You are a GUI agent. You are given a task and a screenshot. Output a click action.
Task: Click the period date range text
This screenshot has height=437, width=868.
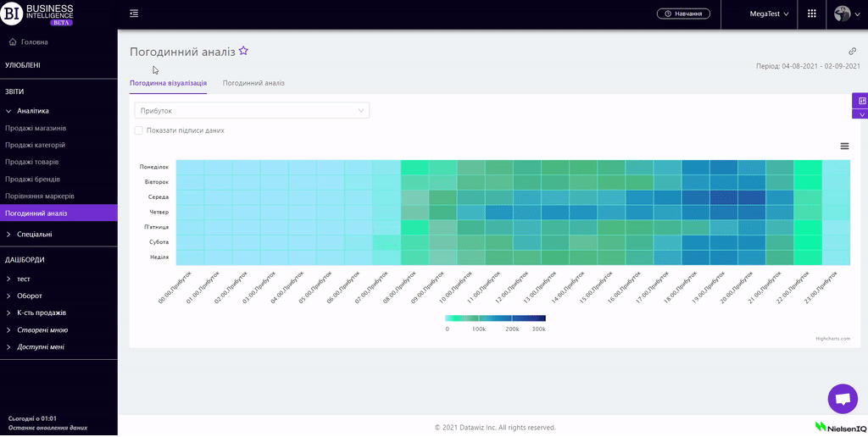coord(810,66)
